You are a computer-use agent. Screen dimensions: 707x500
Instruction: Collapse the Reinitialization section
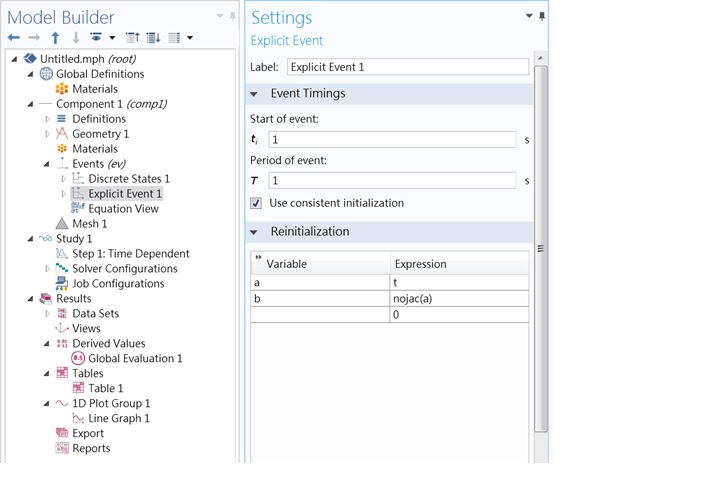(x=254, y=232)
